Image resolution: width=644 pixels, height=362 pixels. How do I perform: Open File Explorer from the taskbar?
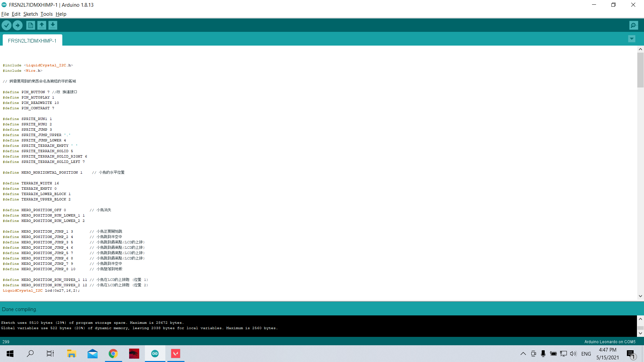[71, 353]
